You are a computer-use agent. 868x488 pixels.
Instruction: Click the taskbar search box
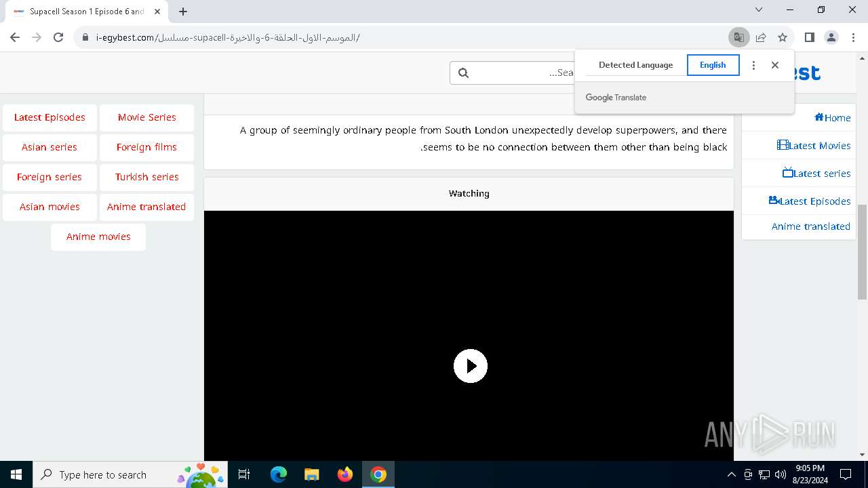[x=132, y=474]
